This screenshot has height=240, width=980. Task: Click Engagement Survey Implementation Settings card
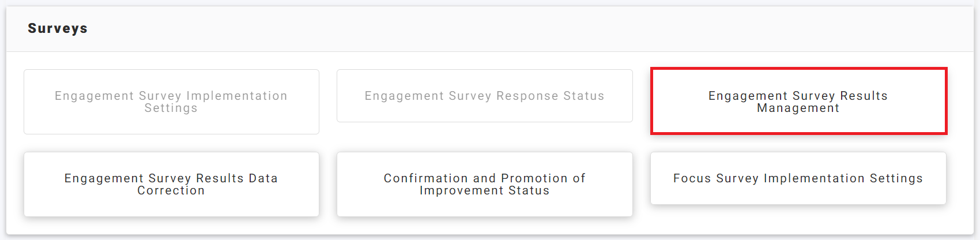pos(171,102)
